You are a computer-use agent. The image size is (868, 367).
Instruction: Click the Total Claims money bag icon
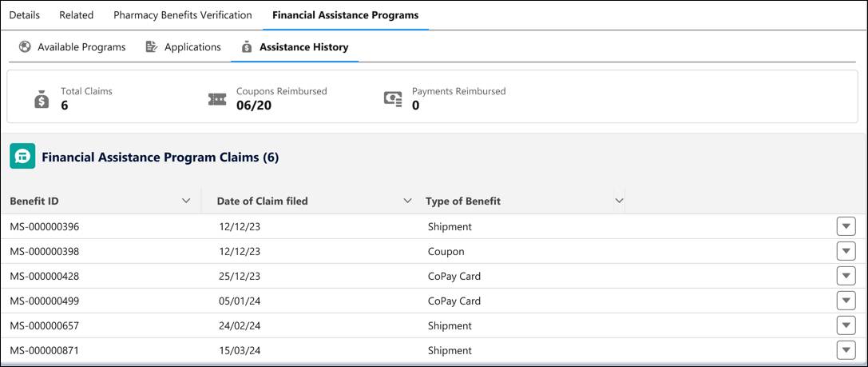[x=42, y=99]
